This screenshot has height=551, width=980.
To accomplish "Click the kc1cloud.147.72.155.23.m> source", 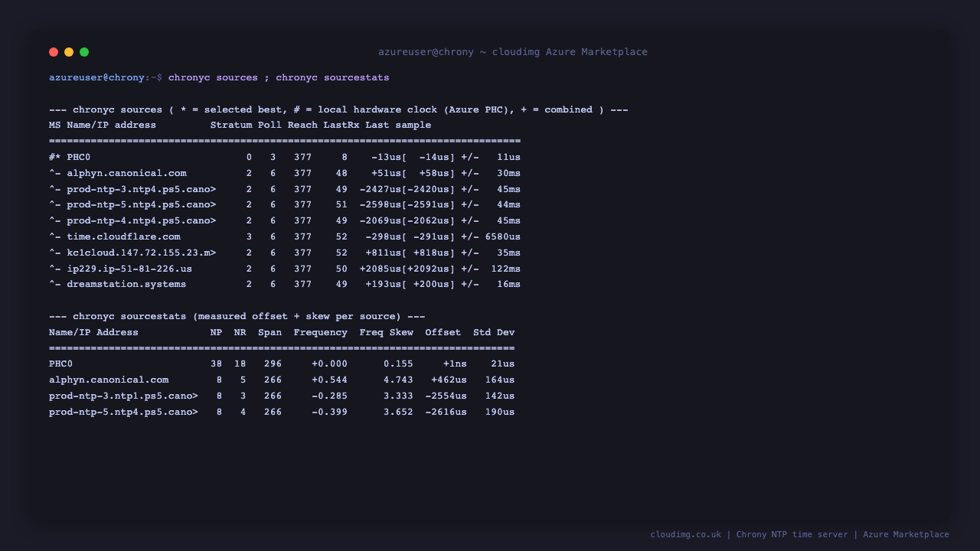I will point(141,253).
